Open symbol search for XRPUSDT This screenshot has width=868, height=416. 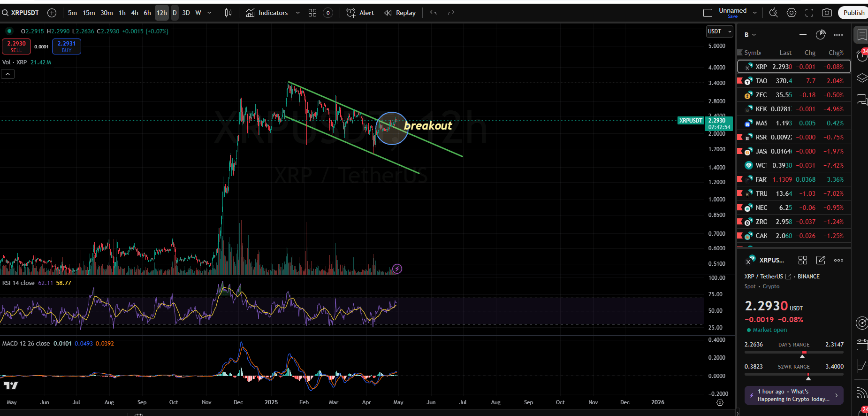click(x=21, y=13)
